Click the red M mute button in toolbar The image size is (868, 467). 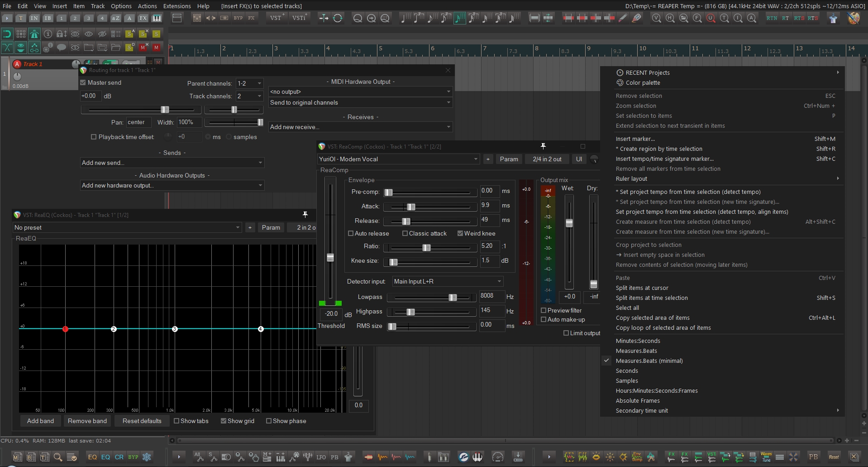pyautogui.click(x=156, y=48)
